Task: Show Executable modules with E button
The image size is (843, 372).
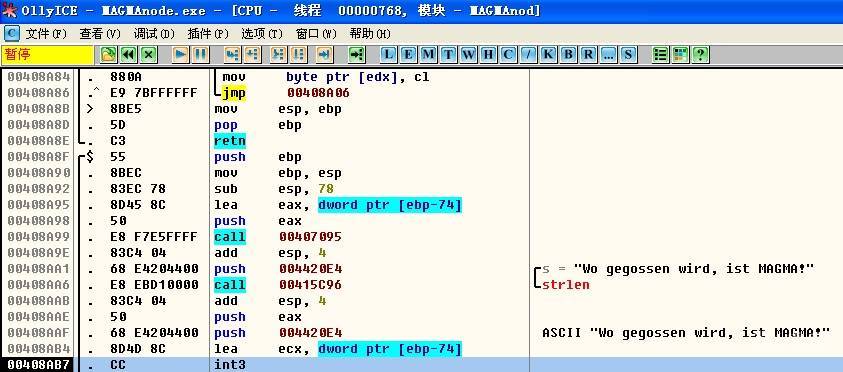Action: [408, 54]
